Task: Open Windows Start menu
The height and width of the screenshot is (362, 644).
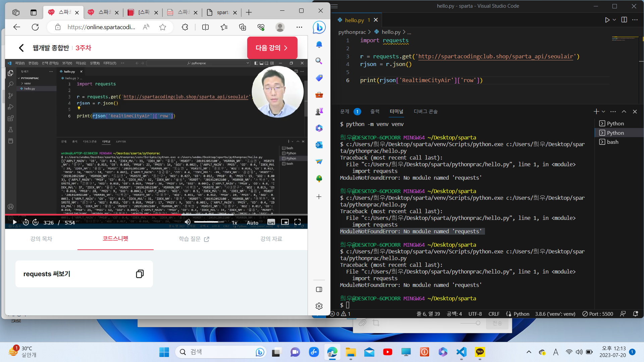Action: [x=164, y=352]
